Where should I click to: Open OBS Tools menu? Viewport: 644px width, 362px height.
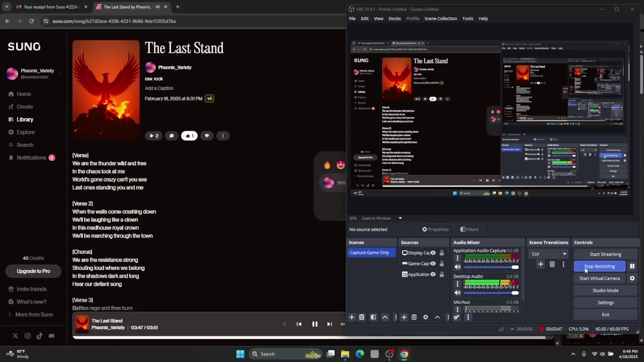(x=468, y=19)
